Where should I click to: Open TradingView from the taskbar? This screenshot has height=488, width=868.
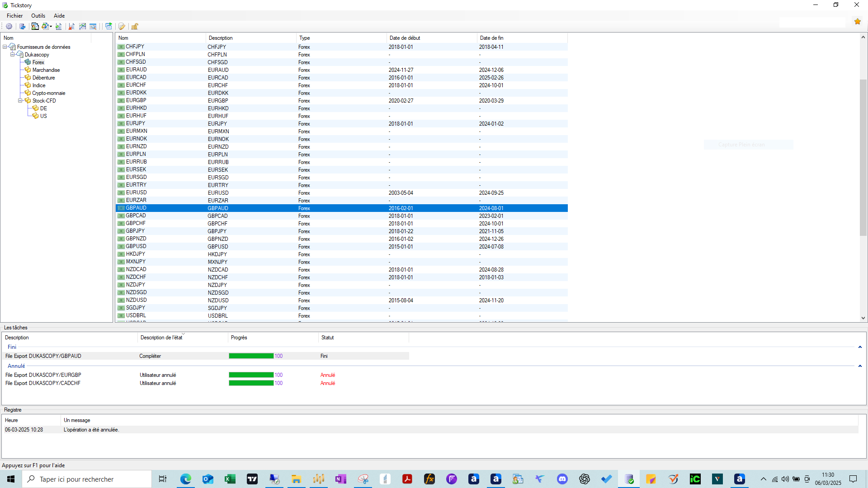coord(252,479)
